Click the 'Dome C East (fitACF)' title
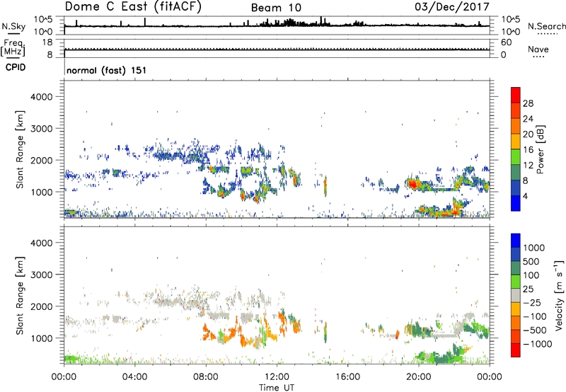 pos(133,7)
